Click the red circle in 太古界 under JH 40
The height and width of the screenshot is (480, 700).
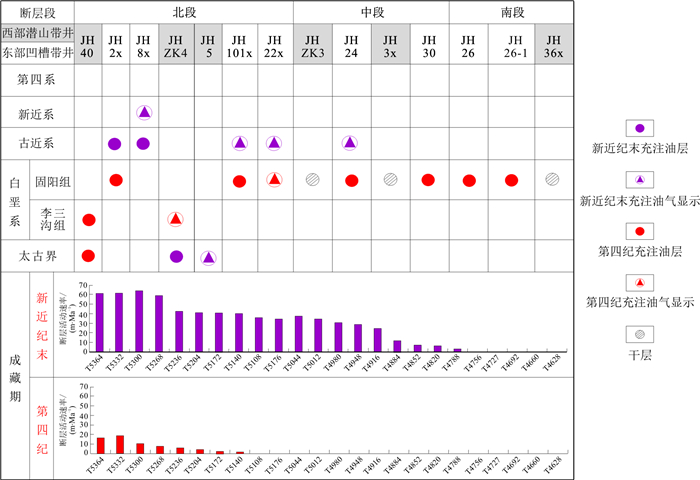coord(88,257)
